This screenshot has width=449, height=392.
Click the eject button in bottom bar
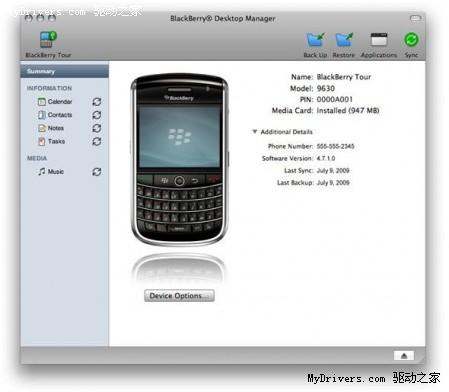(x=404, y=356)
